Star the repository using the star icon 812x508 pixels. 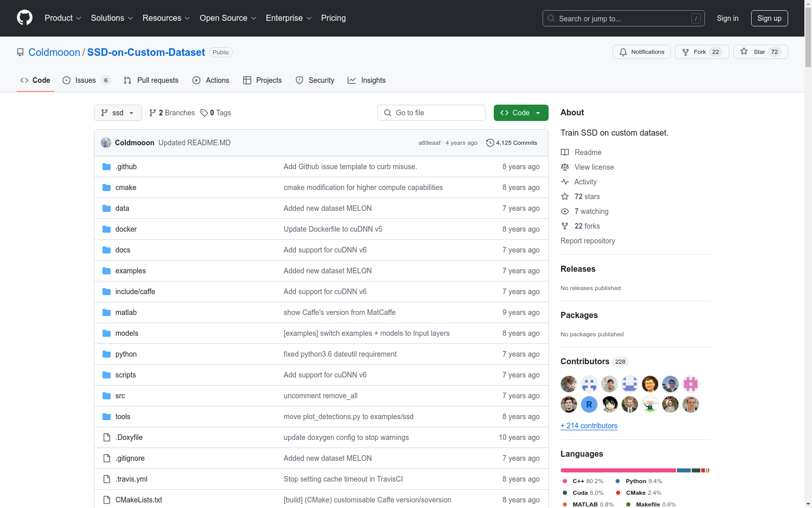click(x=744, y=51)
